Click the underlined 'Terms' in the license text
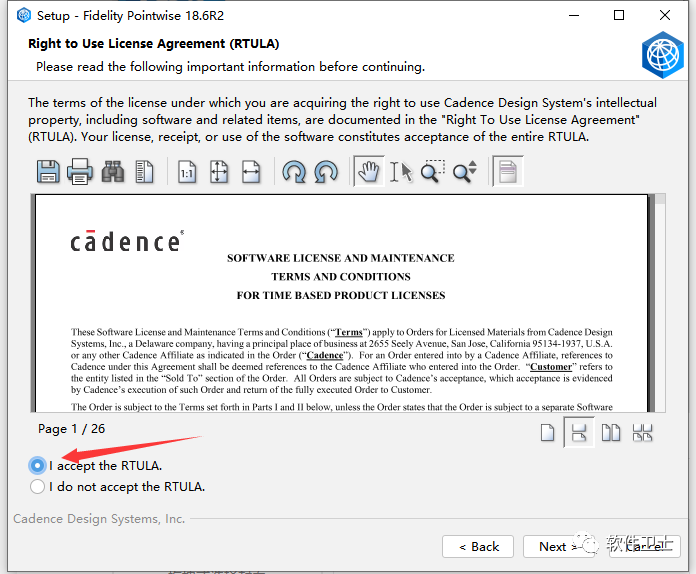 point(348,332)
